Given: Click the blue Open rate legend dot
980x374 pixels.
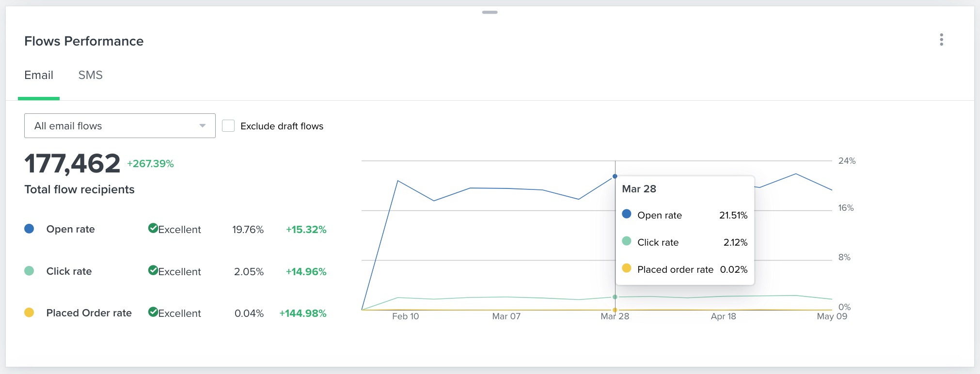Looking at the screenshot, I should (29, 229).
